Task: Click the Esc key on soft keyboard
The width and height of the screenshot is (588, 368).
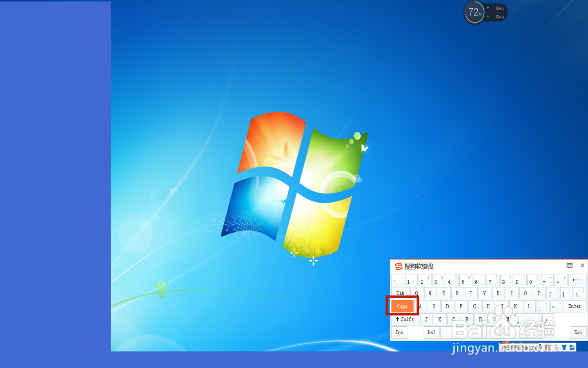Action: [x=578, y=332]
